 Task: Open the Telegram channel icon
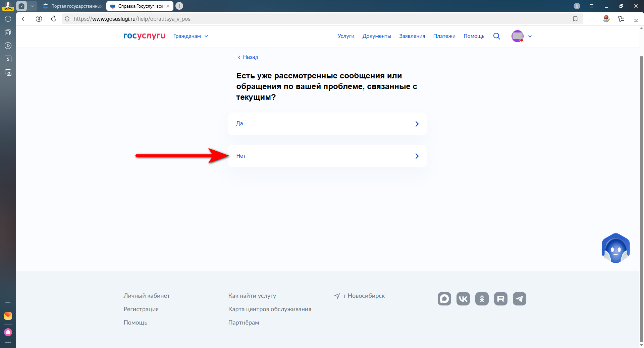click(x=519, y=299)
